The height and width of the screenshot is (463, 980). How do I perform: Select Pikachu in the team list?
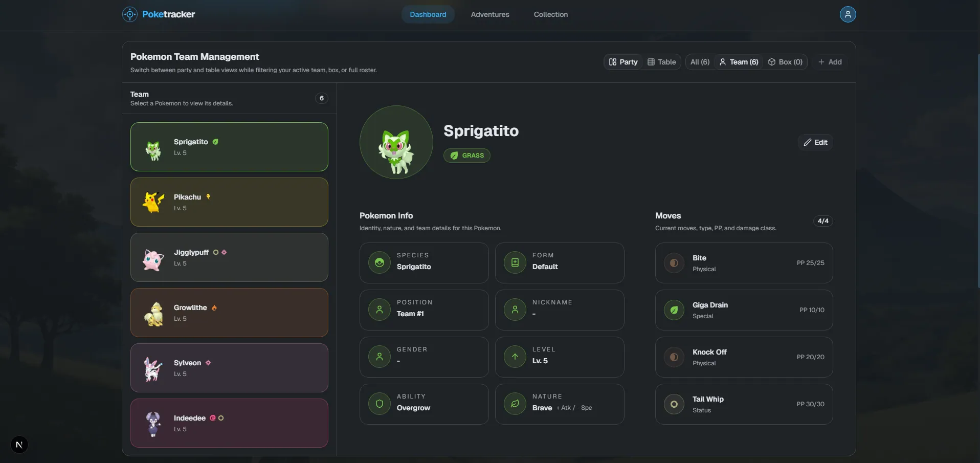(229, 202)
